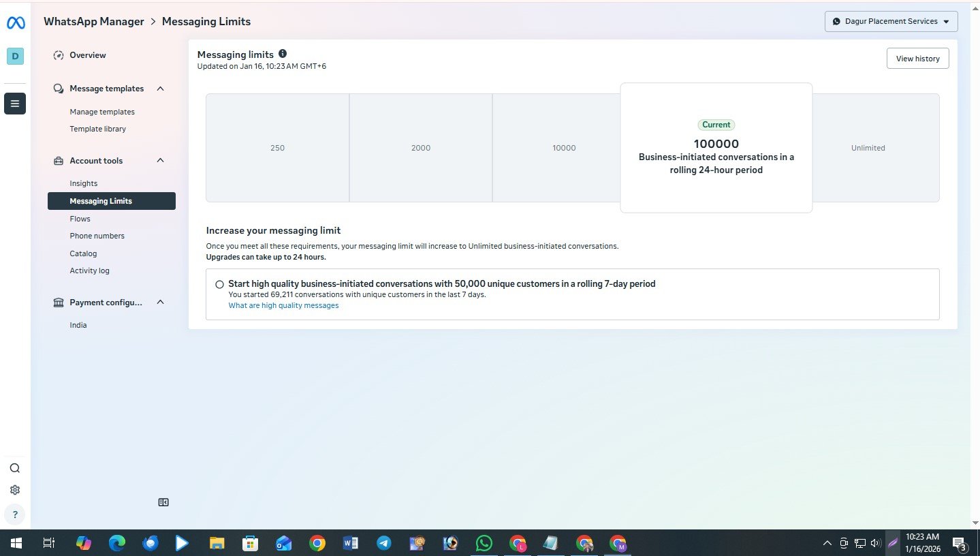Click the Message templates speech-bubble icon
This screenshot has height=556, width=980.
tap(59, 89)
